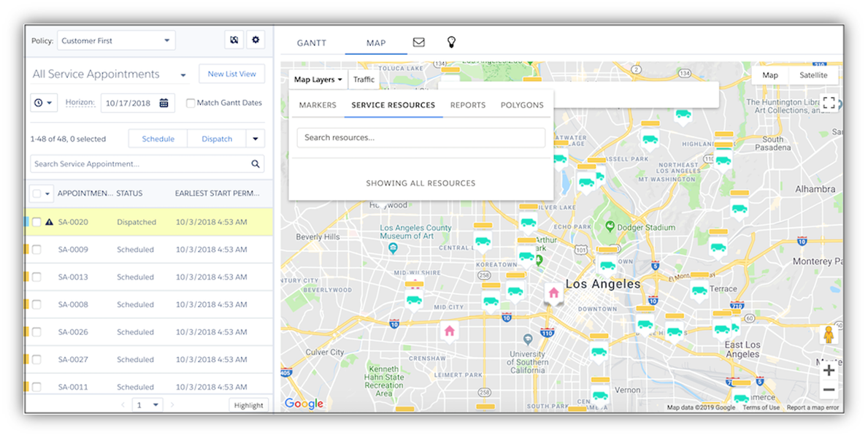Select the SA-0020 appointment row
Screen dimensions: 868x438
click(x=148, y=222)
